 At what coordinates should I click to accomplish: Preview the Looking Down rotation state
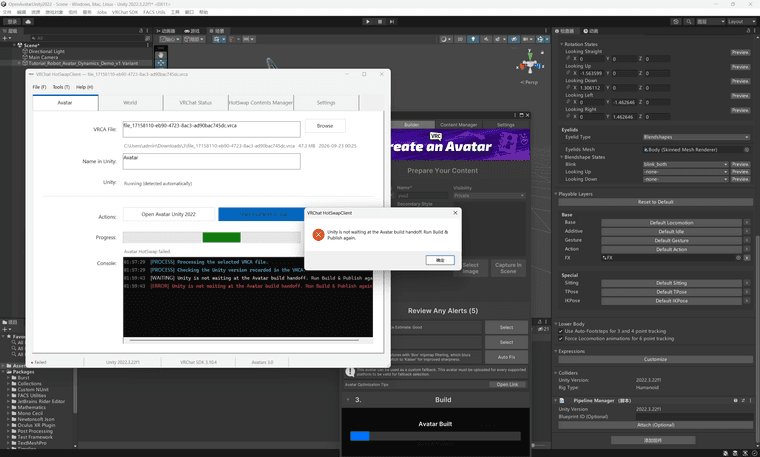coord(740,81)
